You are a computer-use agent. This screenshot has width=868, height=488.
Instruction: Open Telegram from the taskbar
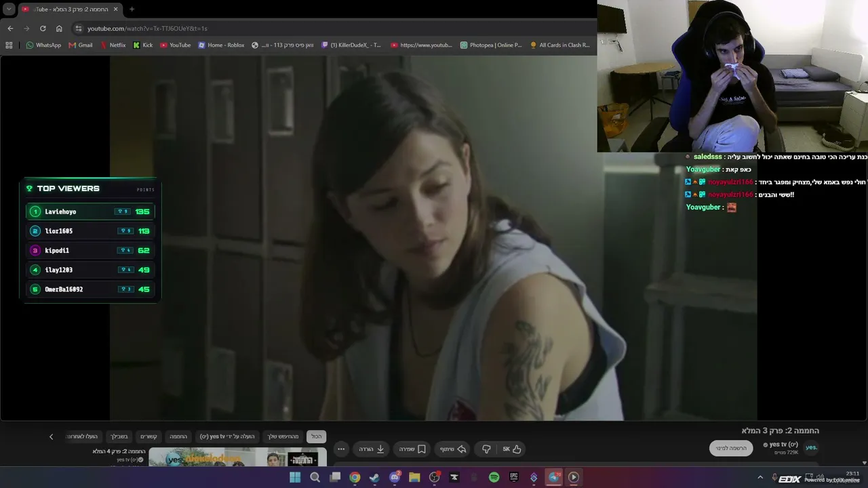pos(554,477)
